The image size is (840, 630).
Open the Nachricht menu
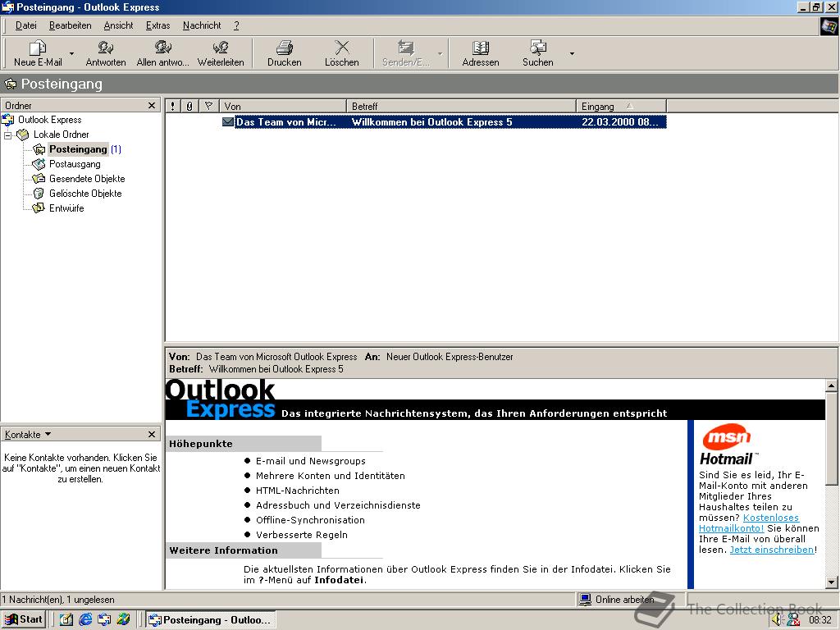[202, 25]
